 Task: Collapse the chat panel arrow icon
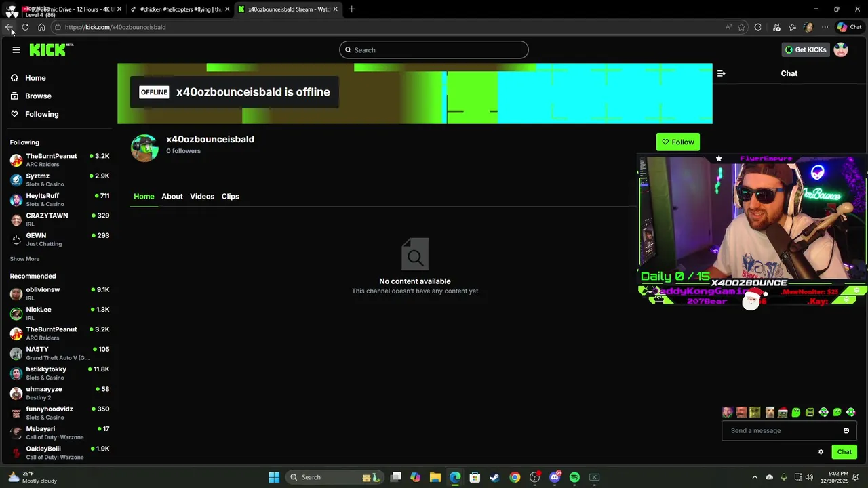721,73
